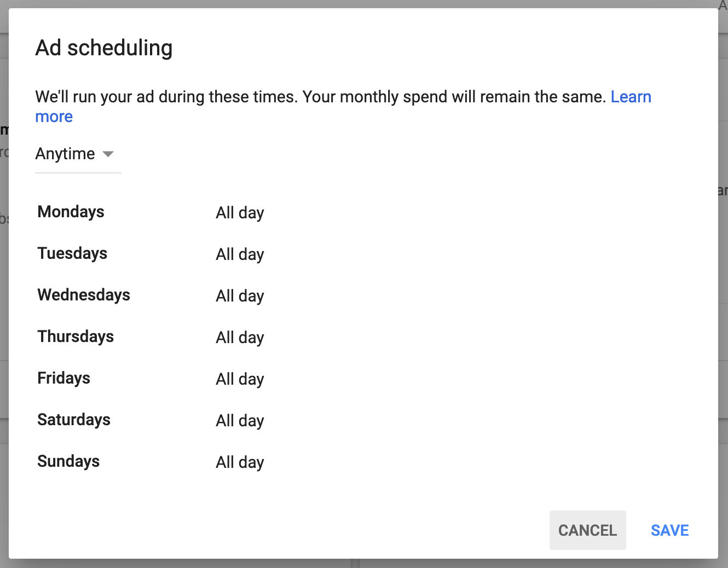This screenshot has height=568, width=728.
Task: Click the All day value for Wednesdays
Action: pyautogui.click(x=240, y=296)
